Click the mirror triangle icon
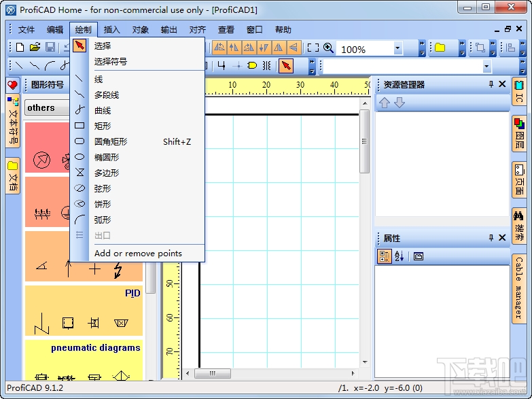This screenshot has width=532, height=399. coord(278,48)
